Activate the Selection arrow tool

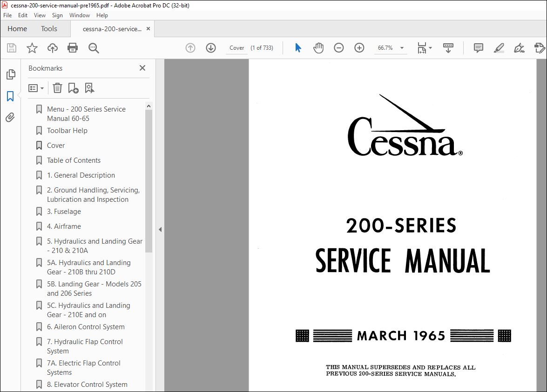298,48
